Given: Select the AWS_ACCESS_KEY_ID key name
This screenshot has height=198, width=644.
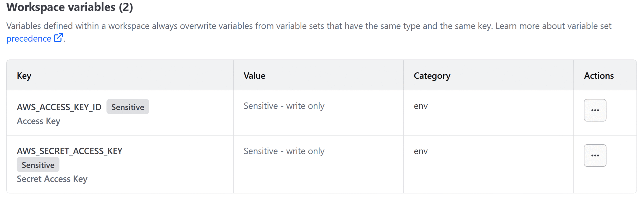Looking at the screenshot, I should point(59,107).
